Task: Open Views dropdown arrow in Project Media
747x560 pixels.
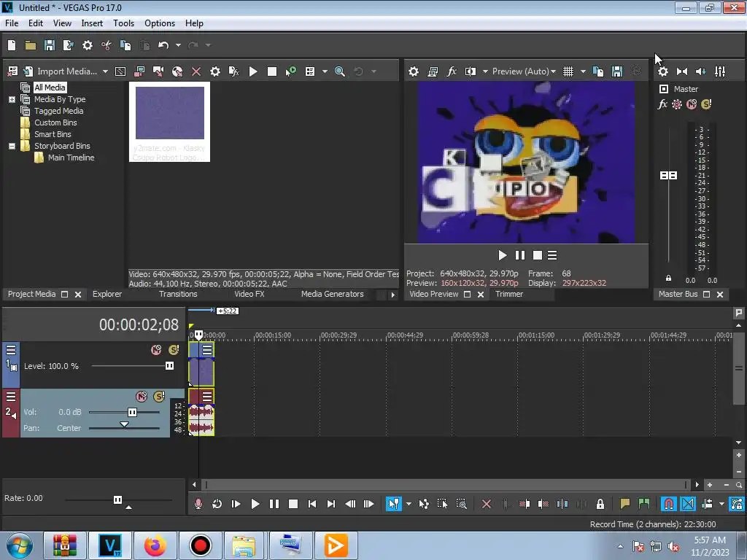Action: tap(325, 71)
